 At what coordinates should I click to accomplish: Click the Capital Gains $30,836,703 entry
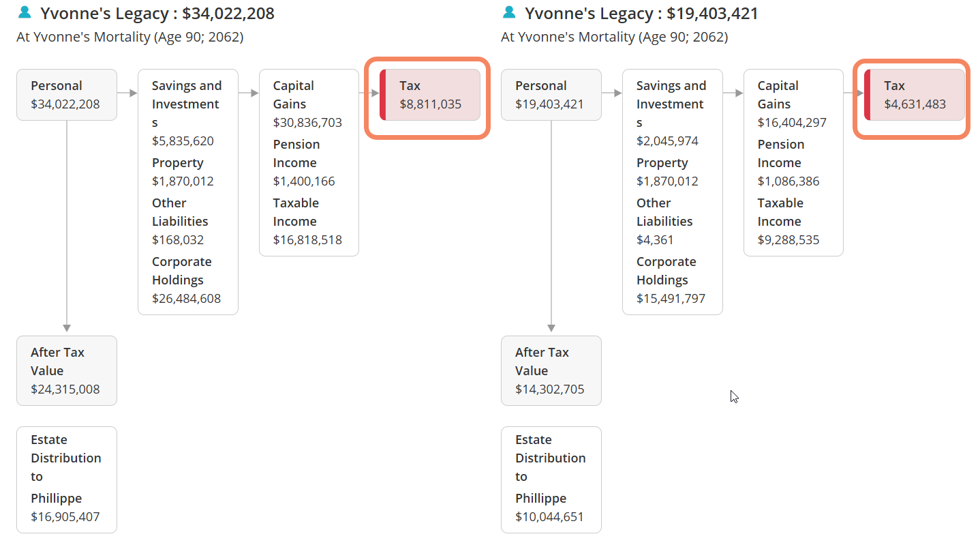[307, 104]
